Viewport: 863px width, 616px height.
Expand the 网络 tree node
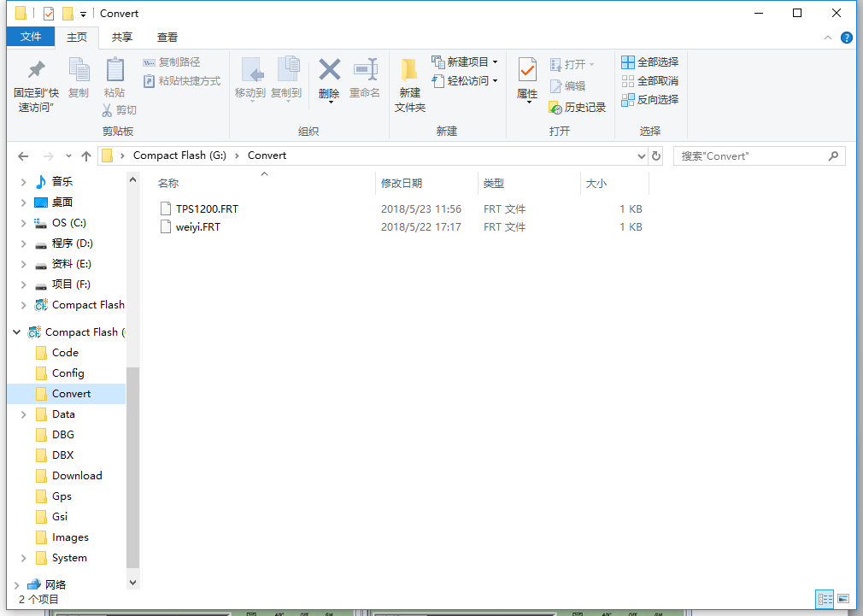coord(16,585)
